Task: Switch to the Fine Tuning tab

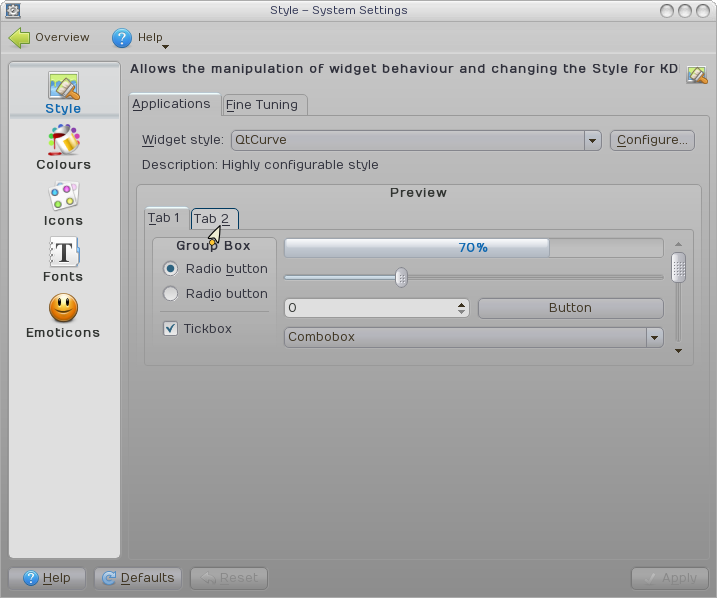Action: (264, 105)
